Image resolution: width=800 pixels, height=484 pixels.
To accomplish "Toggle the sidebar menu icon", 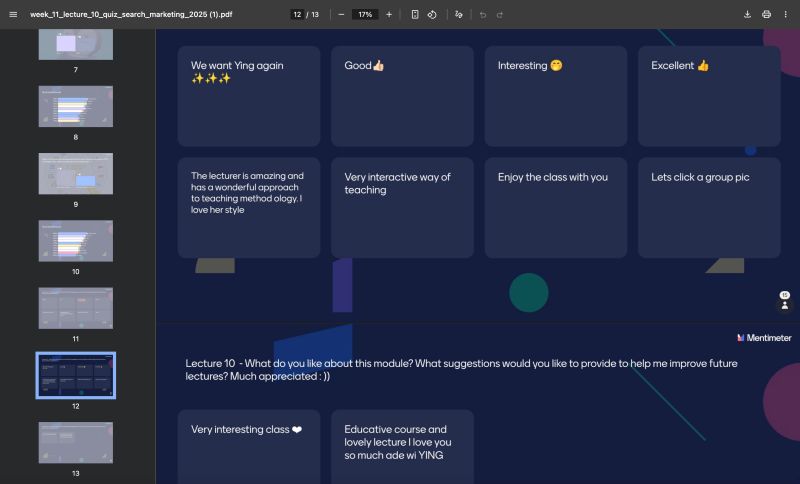I will (13, 14).
